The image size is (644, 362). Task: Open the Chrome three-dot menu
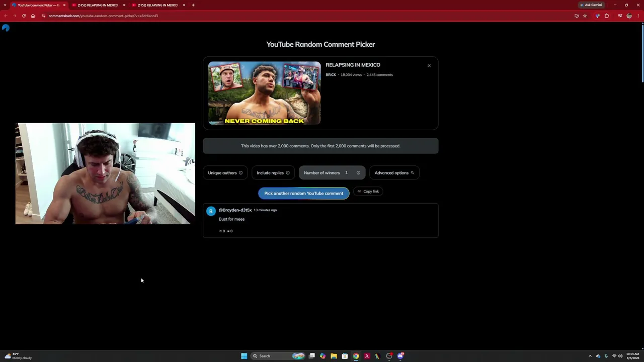pyautogui.click(x=638, y=16)
